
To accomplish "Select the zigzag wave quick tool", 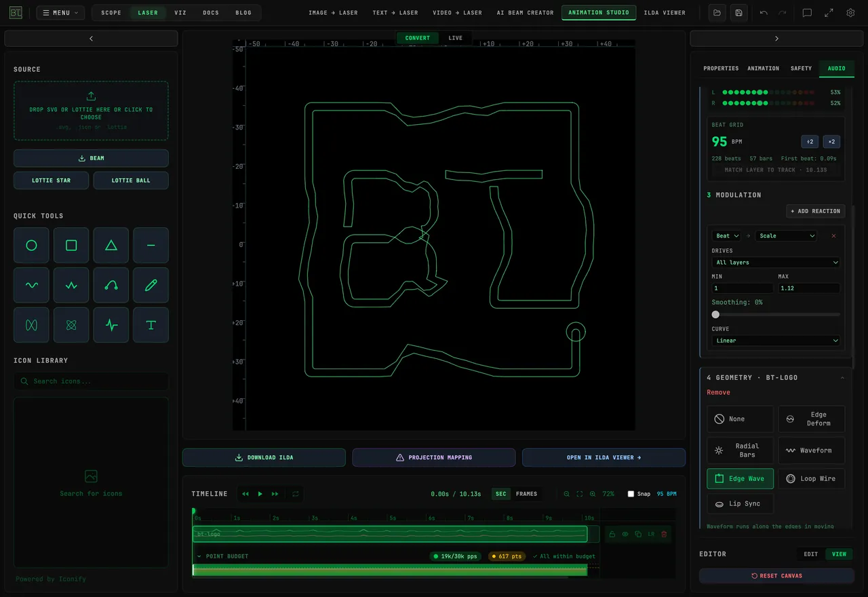I will tap(71, 286).
